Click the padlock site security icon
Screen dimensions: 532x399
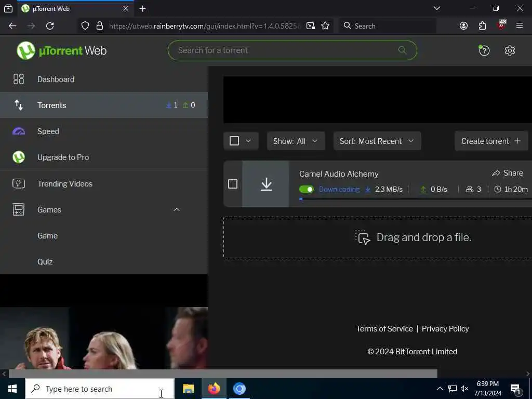click(99, 26)
